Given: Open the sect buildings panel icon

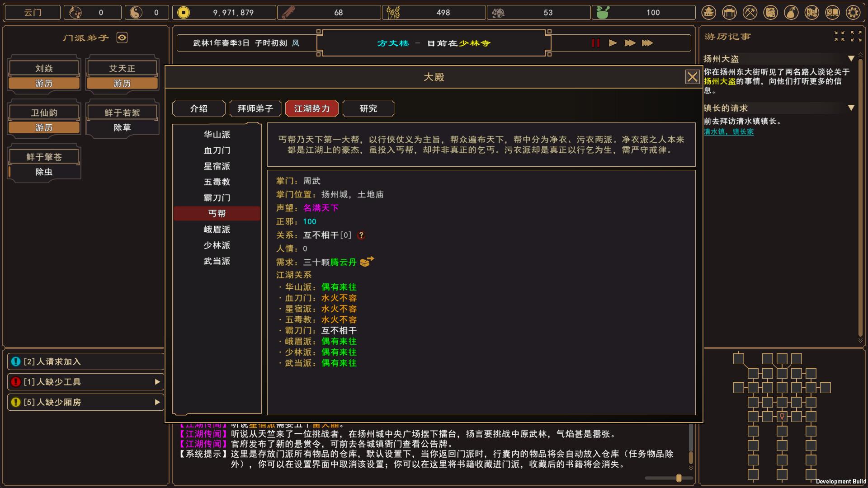Looking at the screenshot, I should 708,12.
